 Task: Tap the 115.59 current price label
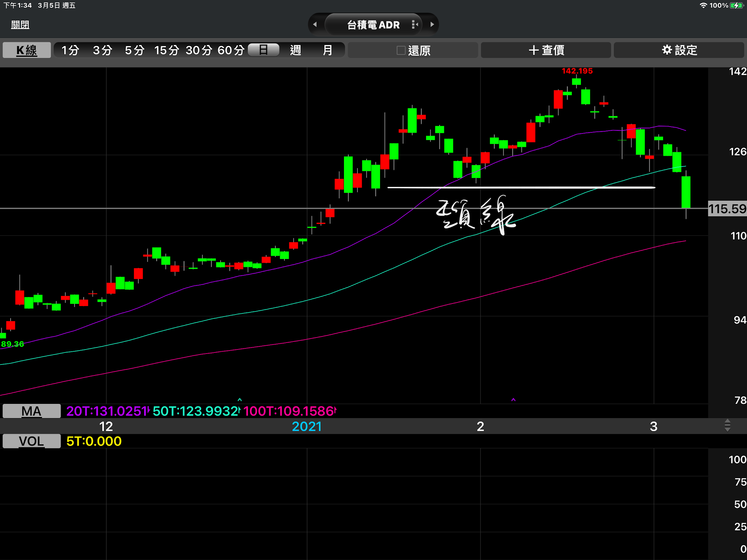(727, 209)
